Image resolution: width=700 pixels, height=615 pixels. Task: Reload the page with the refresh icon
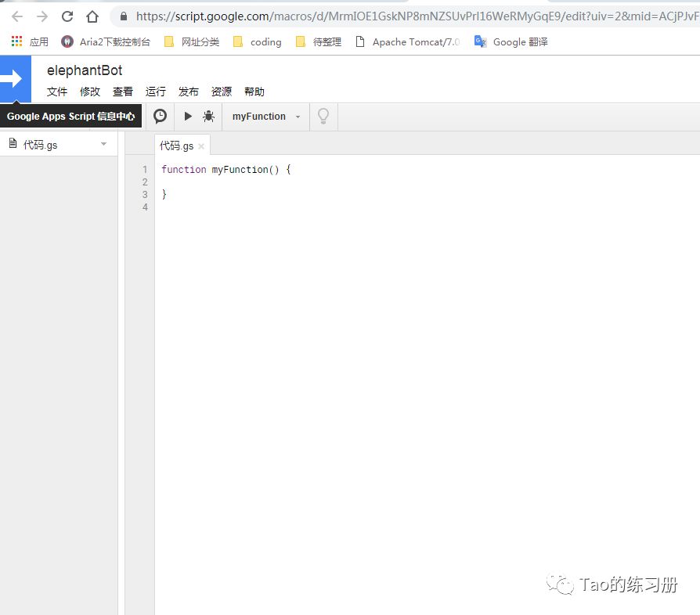[x=67, y=16]
